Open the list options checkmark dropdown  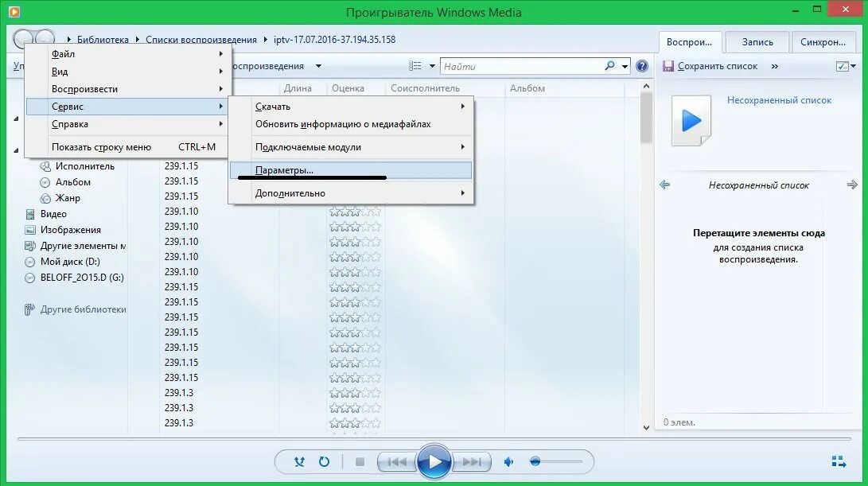click(x=846, y=67)
